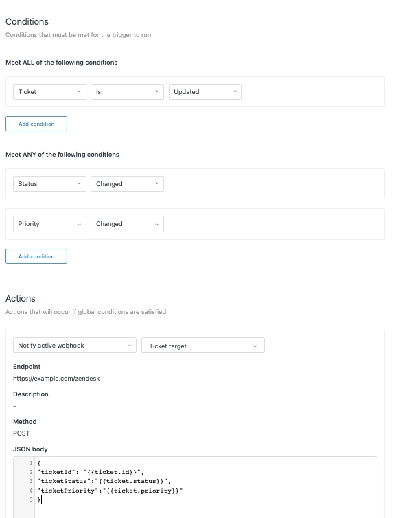Open the Changed dropdown beside Status
The image size is (420, 518).
pyautogui.click(x=127, y=183)
